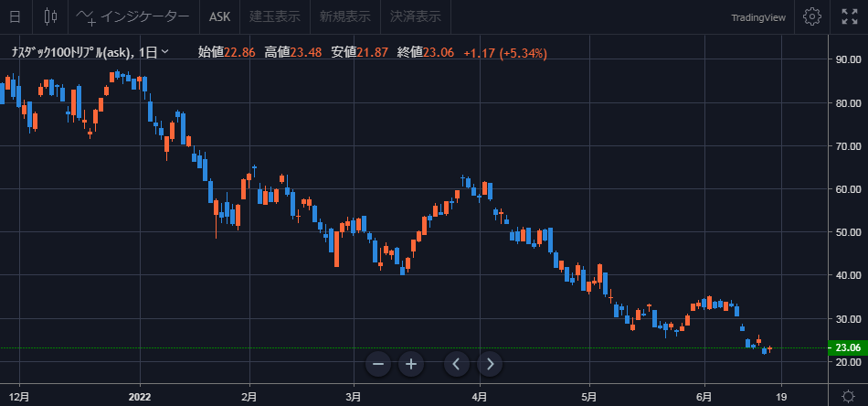Click the 19 date axis label
This screenshot has height=406, width=868.
click(x=781, y=397)
